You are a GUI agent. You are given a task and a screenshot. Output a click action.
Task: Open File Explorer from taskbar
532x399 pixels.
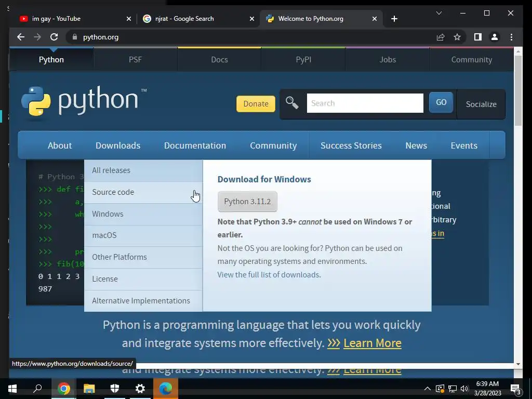click(x=89, y=389)
